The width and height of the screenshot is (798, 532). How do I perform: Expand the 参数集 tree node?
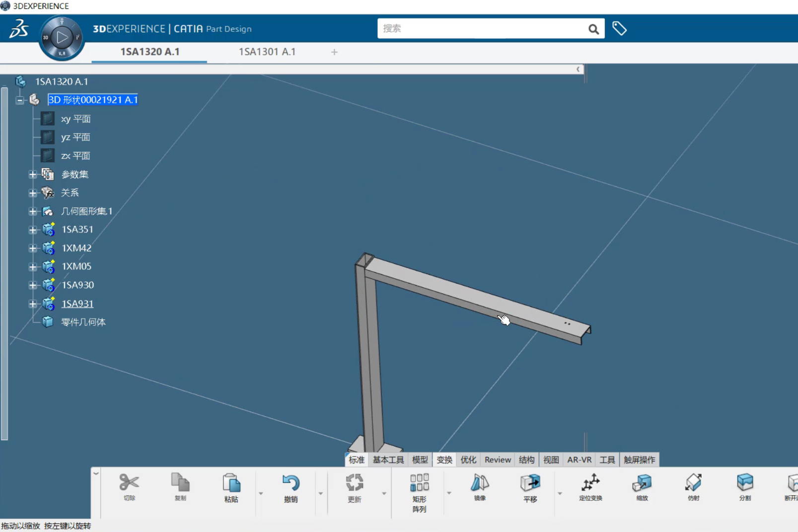[33, 174]
